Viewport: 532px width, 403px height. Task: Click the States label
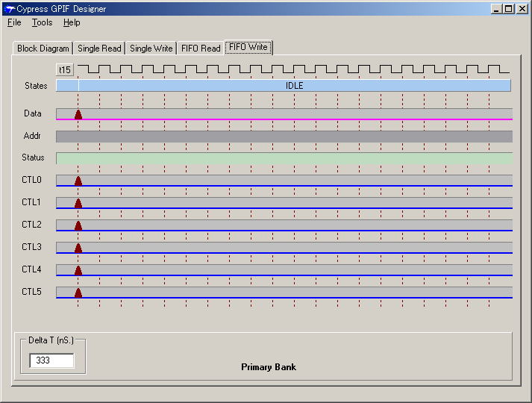tap(36, 86)
